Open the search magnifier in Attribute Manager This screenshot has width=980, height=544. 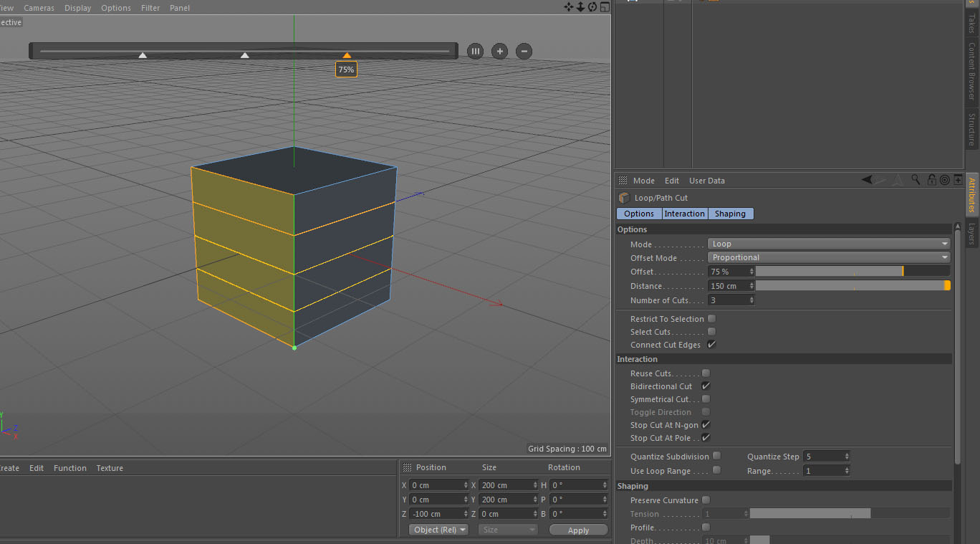916,181
